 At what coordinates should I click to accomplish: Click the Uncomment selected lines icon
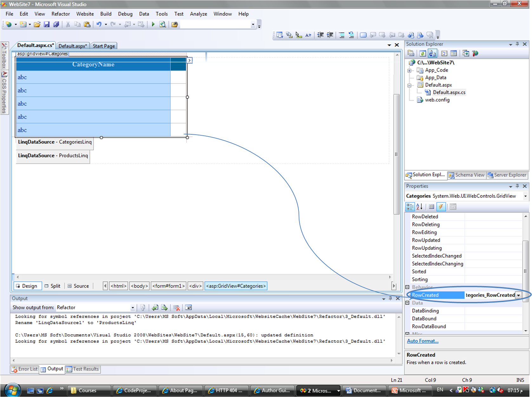click(351, 35)
